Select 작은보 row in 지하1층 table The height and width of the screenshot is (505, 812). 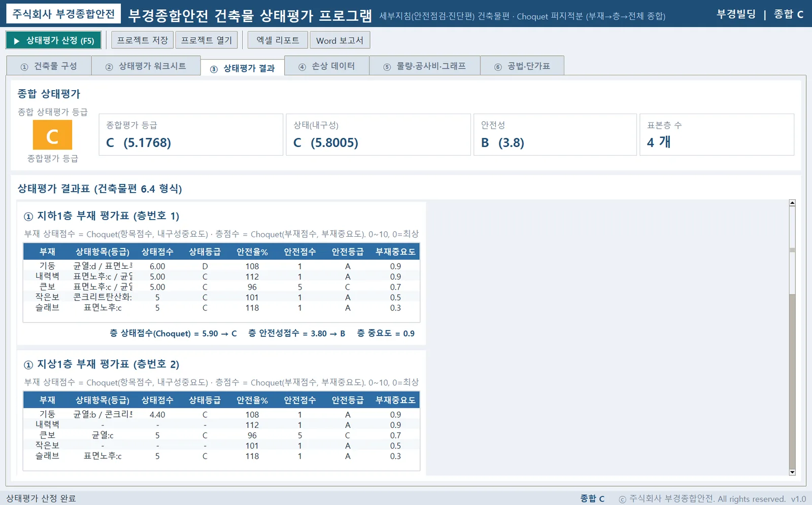221,297
